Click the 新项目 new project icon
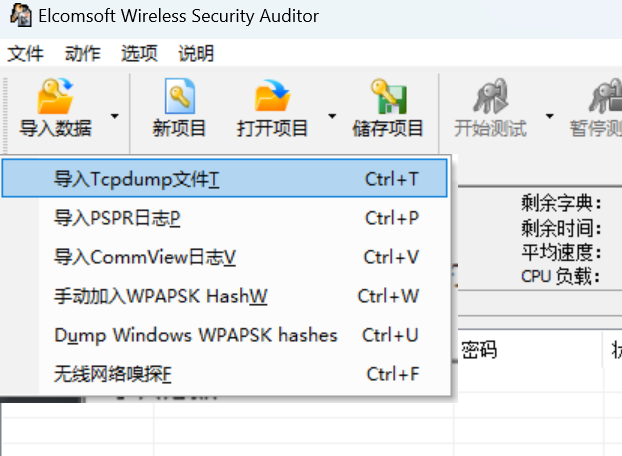This screenshot has height=456, width=622. 180,96
